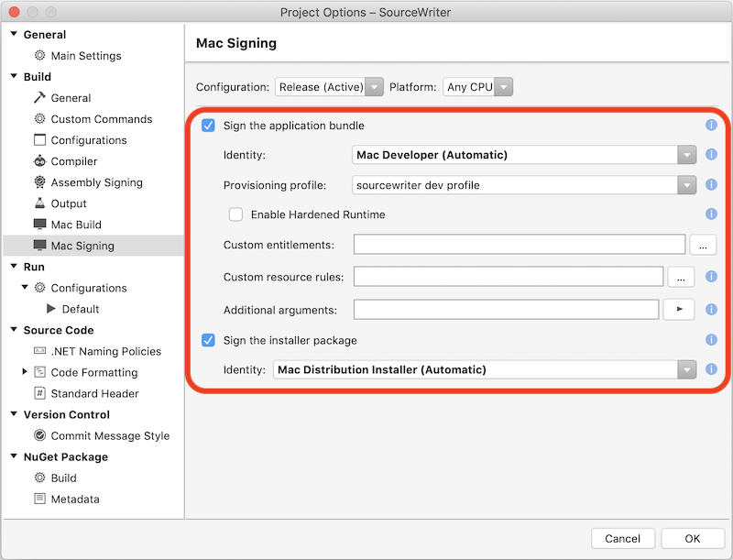Image resolution: width=733 pixels, height=560 pixels.
Task: Browse for Custom entitlements file
Action: click(703, 245)
